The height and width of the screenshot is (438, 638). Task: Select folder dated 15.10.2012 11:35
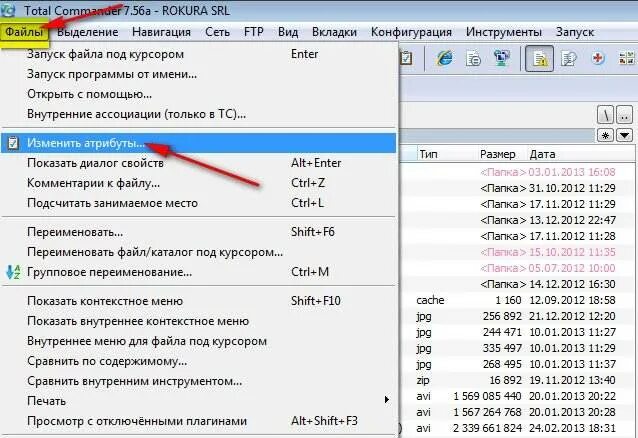518,252
